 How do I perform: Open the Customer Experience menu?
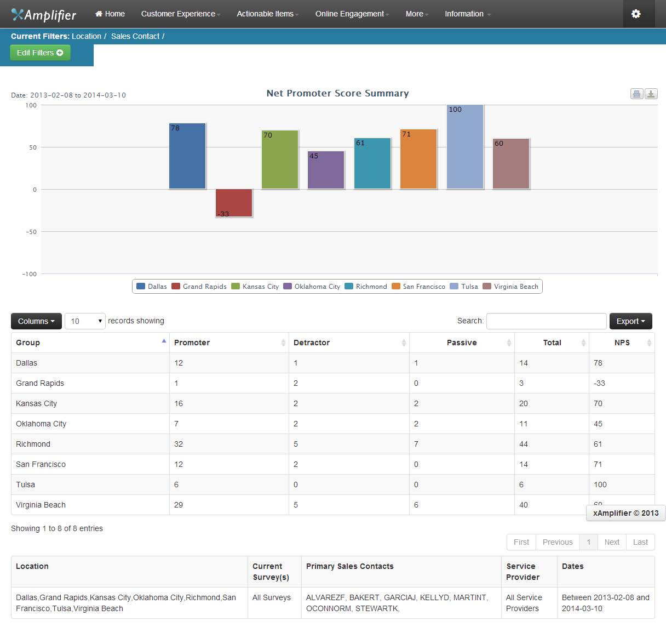[x=180, y=14]
